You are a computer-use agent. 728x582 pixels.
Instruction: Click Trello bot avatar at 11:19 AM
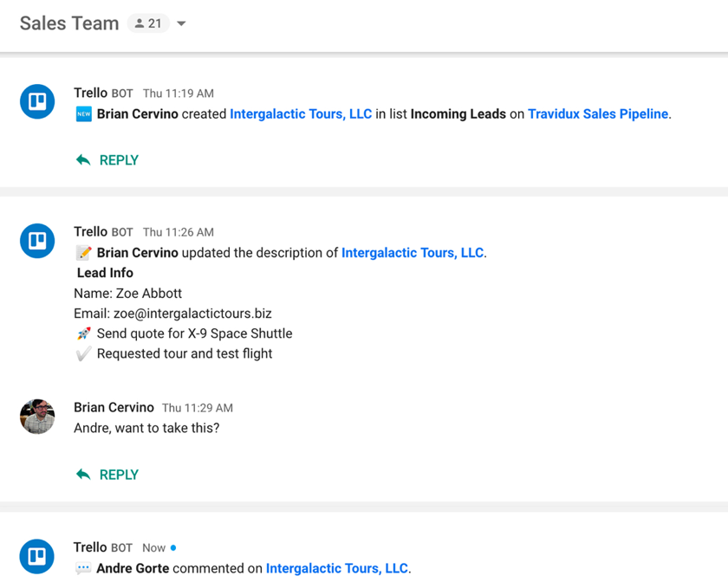[37, 101]
